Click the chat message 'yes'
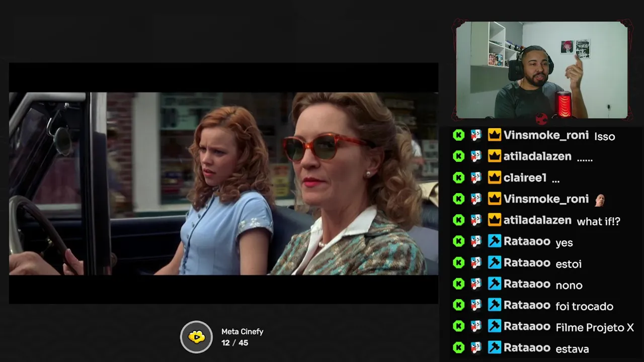 (x=564, y=243)
